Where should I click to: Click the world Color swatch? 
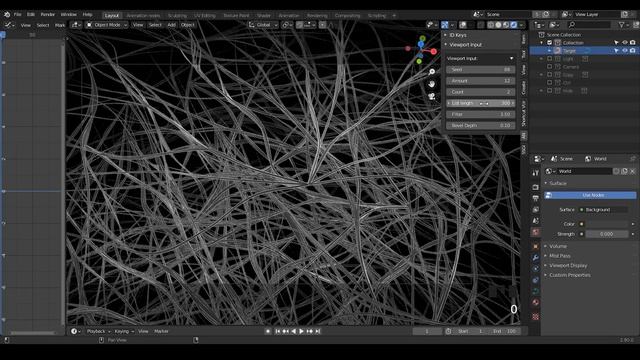click(607, 224)
